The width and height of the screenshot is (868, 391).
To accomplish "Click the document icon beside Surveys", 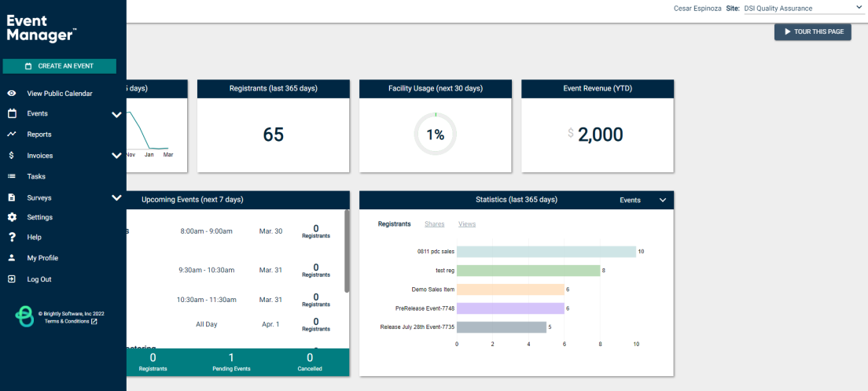I will [12, 197].
